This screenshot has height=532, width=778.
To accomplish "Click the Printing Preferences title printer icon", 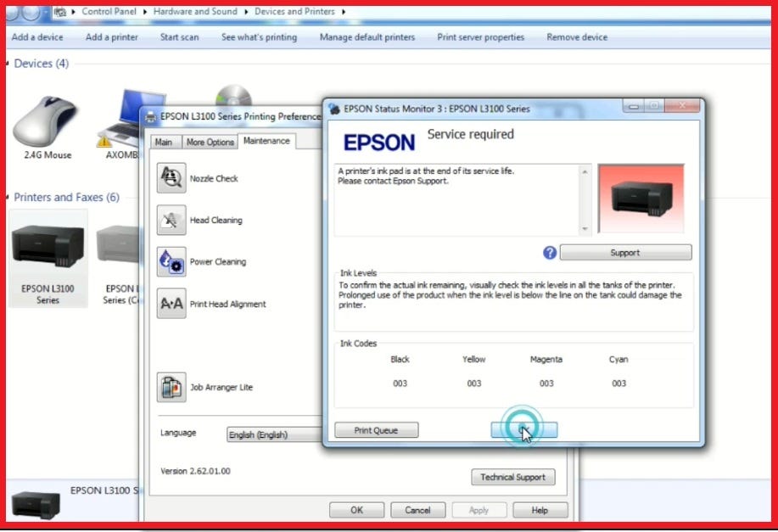I will [x=150, y=117].
